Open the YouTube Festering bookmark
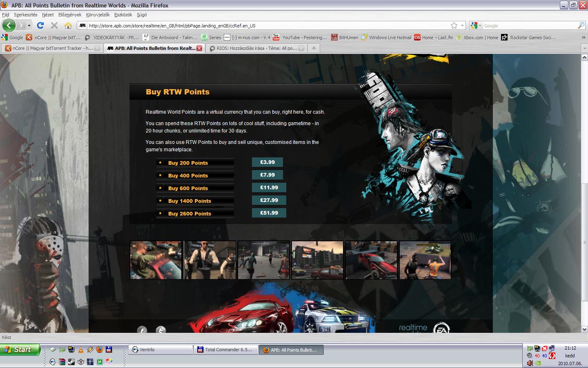588x368 pixels. [x=300, y=37]
